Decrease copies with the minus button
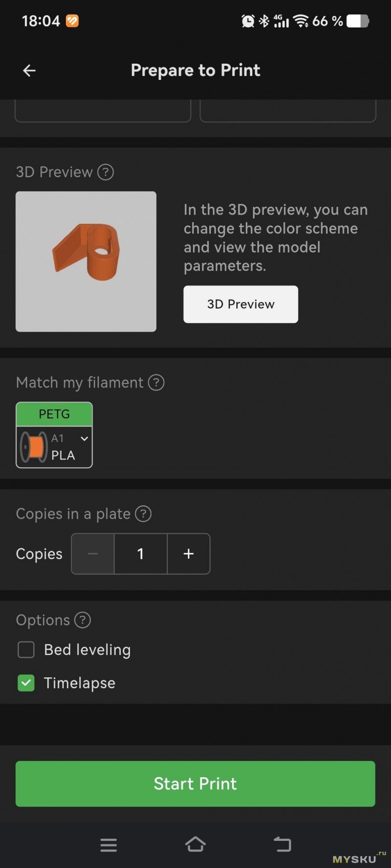This screenshot has height=868, width=391. pyautogui.click(x=93, y=554)
